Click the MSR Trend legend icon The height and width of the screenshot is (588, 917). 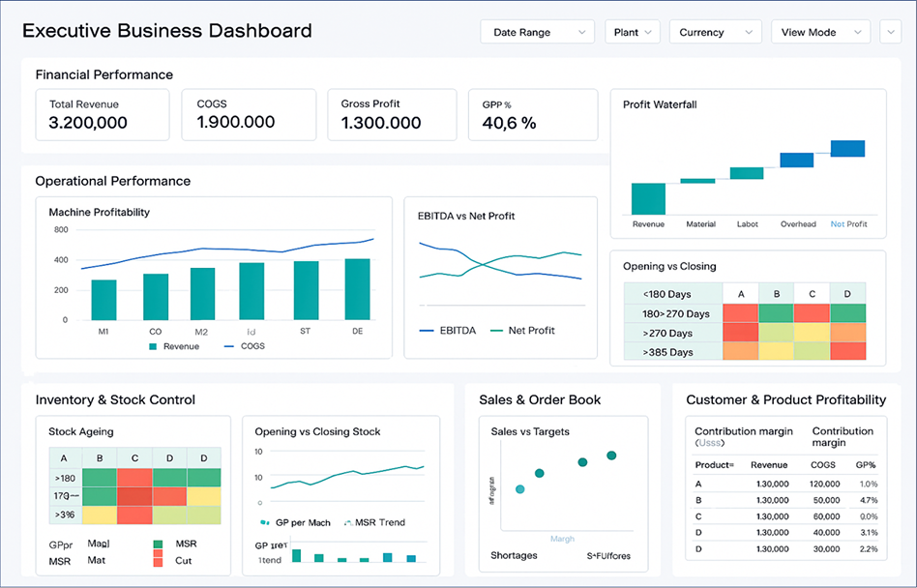(x=348, y=522)
